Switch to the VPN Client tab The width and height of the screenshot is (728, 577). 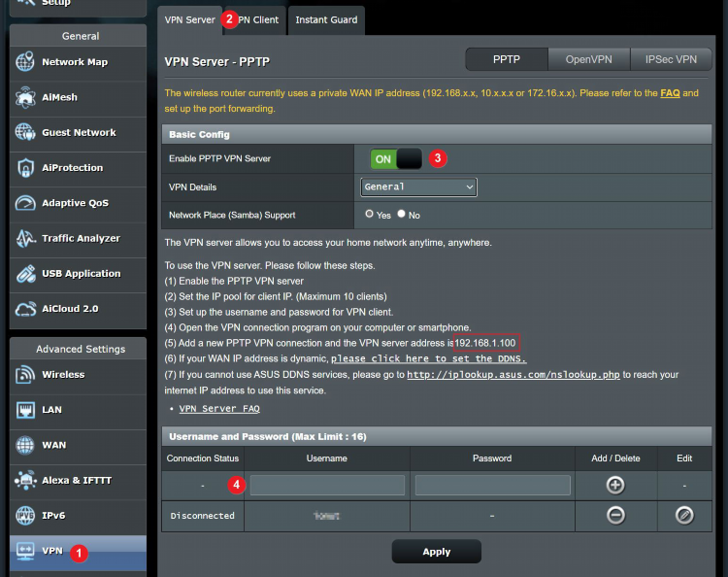point(254,20)
